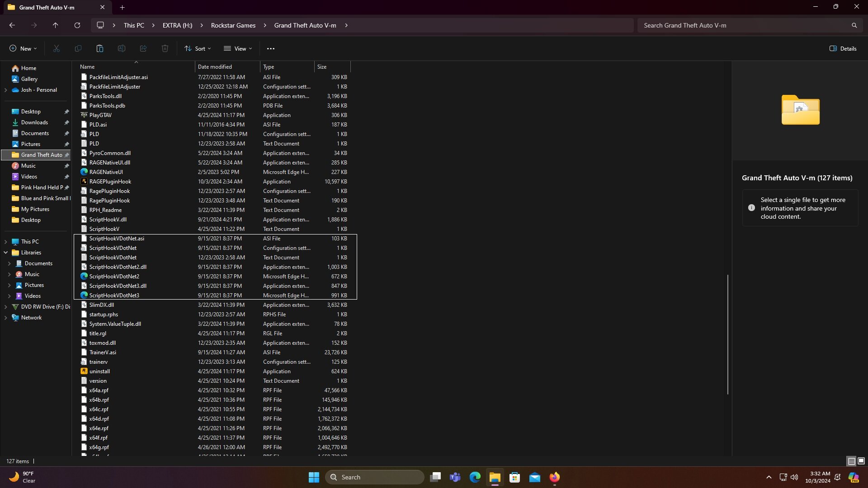Open the Sort dropdown

(x=198, y=48)
